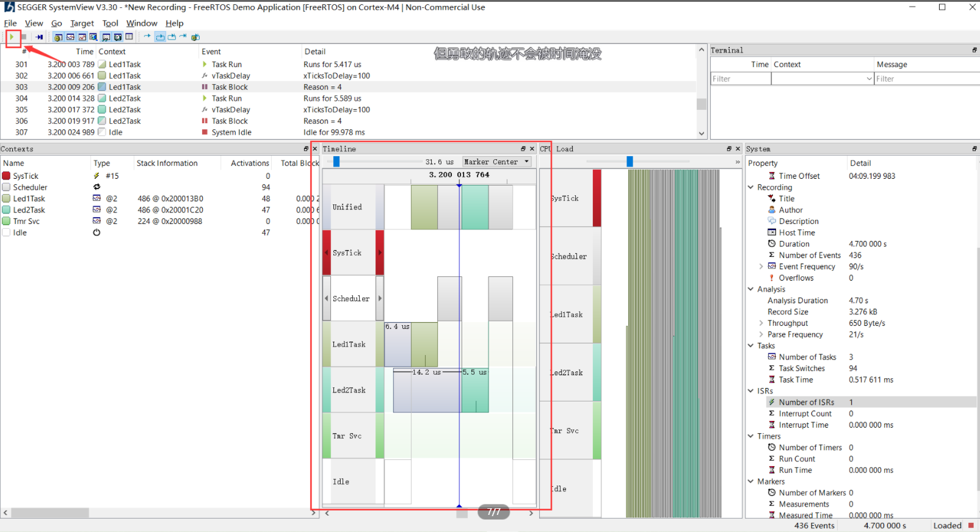
Task: Open the Tool menu
Action: 111,23
